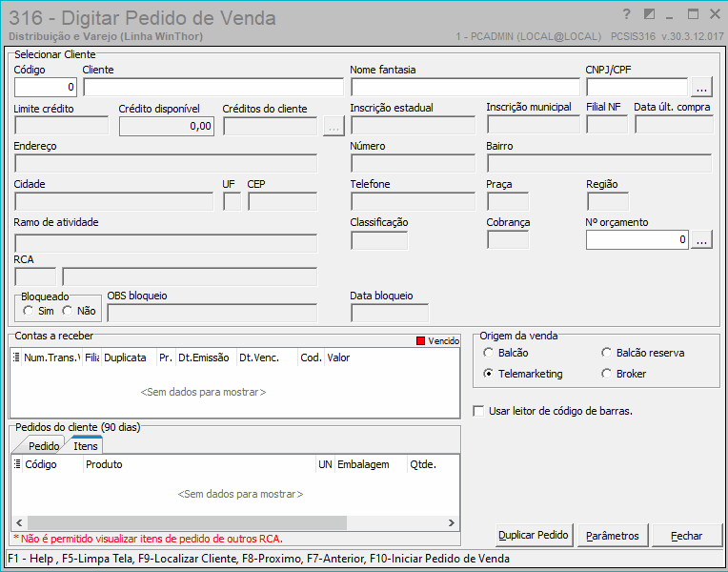Click Produto column header
The width and height of the screenshot is (728, 572).
pyautogui.click(x=200, y=463)
